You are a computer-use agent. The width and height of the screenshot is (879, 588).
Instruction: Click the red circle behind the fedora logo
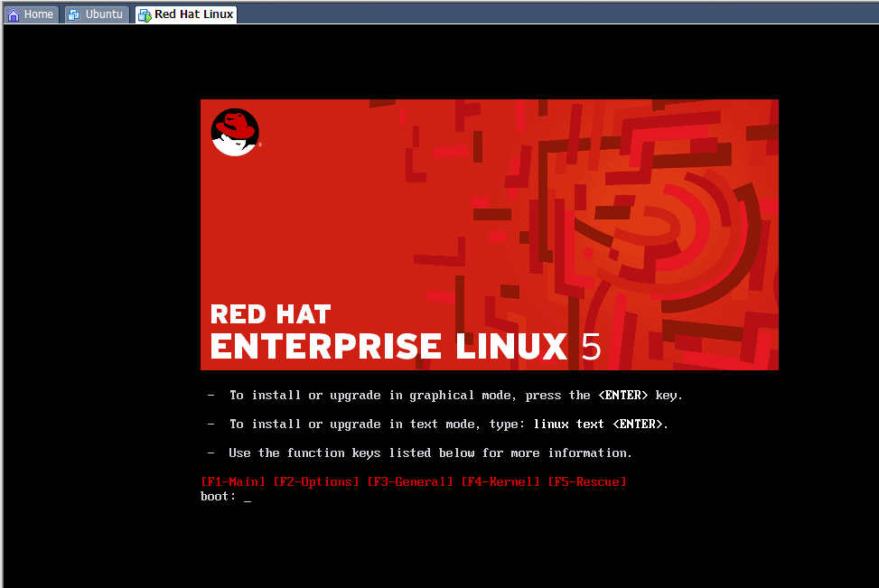[235, 132]
